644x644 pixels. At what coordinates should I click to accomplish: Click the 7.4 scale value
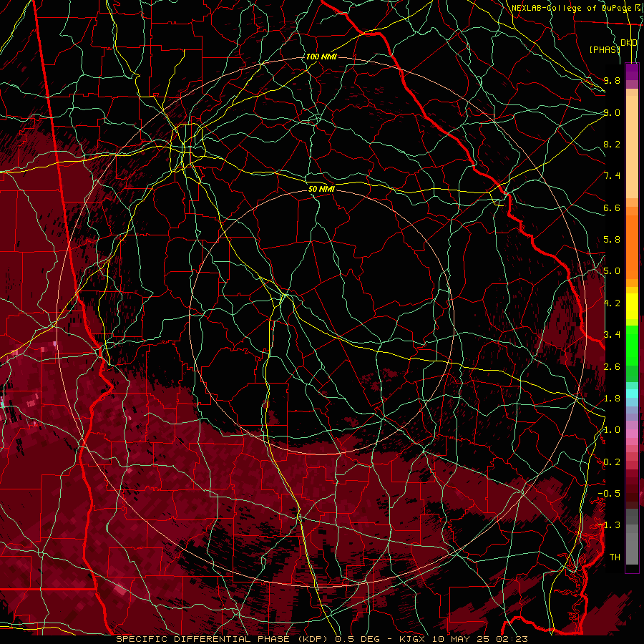(x=612, y=176)
